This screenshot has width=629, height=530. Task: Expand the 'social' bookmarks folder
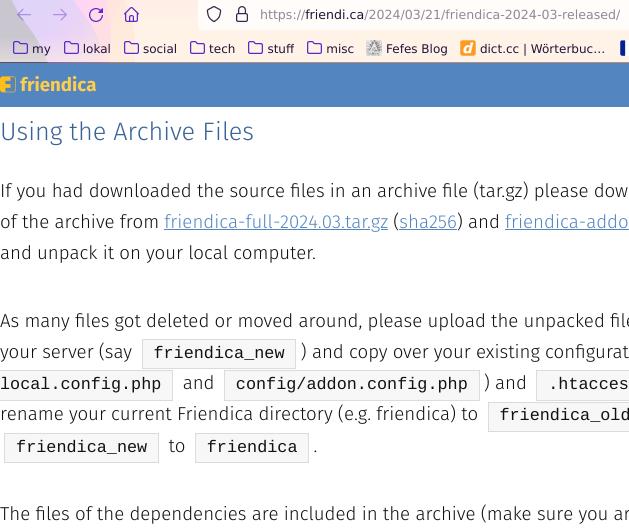click(150, 48)
